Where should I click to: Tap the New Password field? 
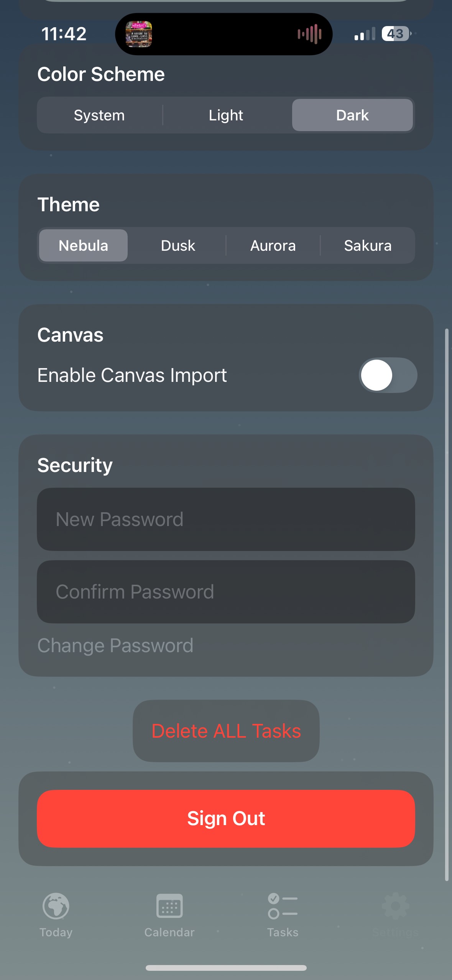226,520
